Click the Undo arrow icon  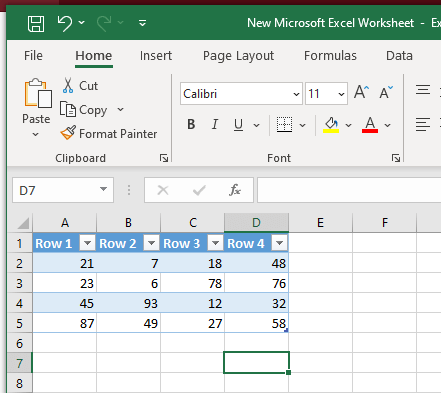[x=65, y=24]
